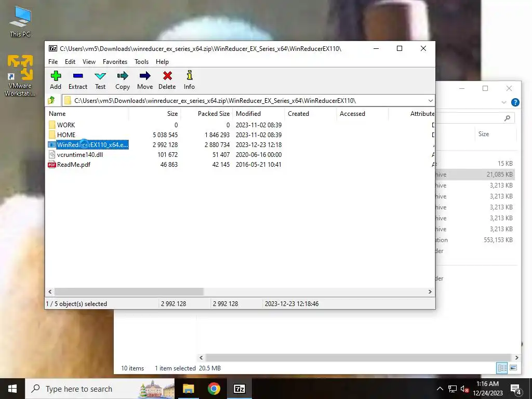Click the ReadMe.pdf PDF icon
The image size is (532, 399).
pos(52,165)
